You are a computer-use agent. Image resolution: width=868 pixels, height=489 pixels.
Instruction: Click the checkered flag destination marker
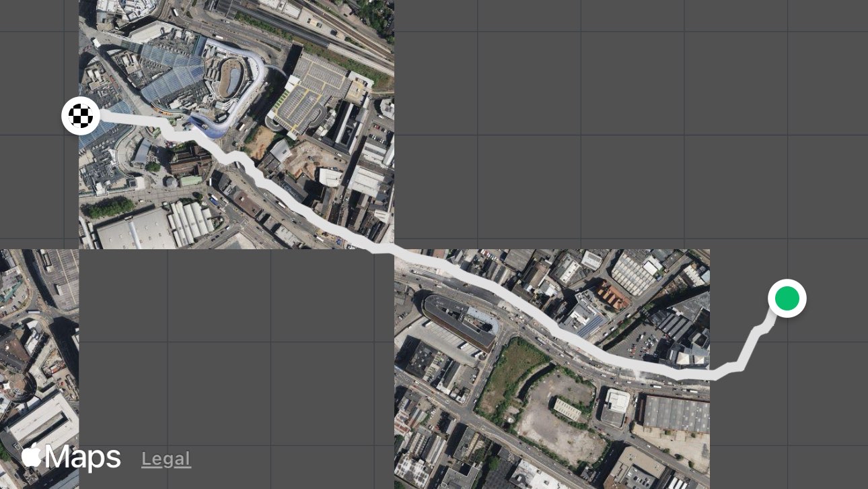[x=81, y=116]
